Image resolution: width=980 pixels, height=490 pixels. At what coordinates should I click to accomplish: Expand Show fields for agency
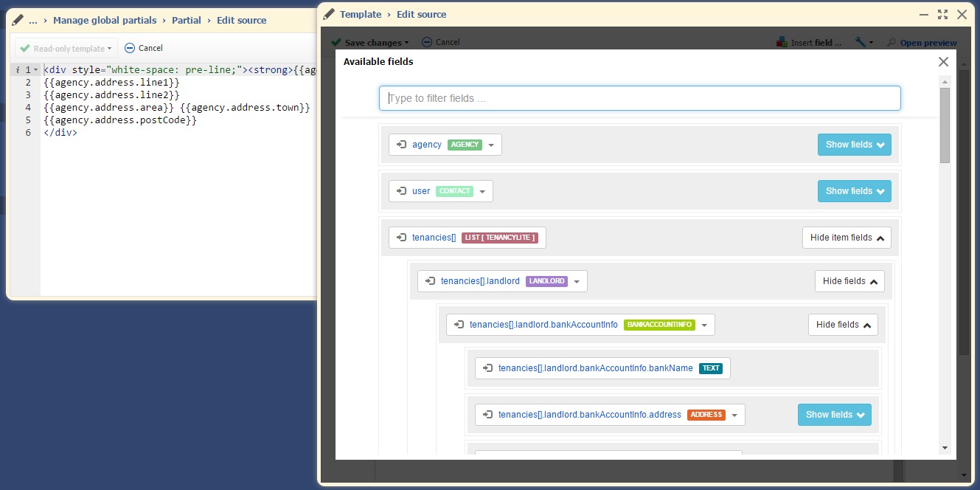(x=854, y=145)
